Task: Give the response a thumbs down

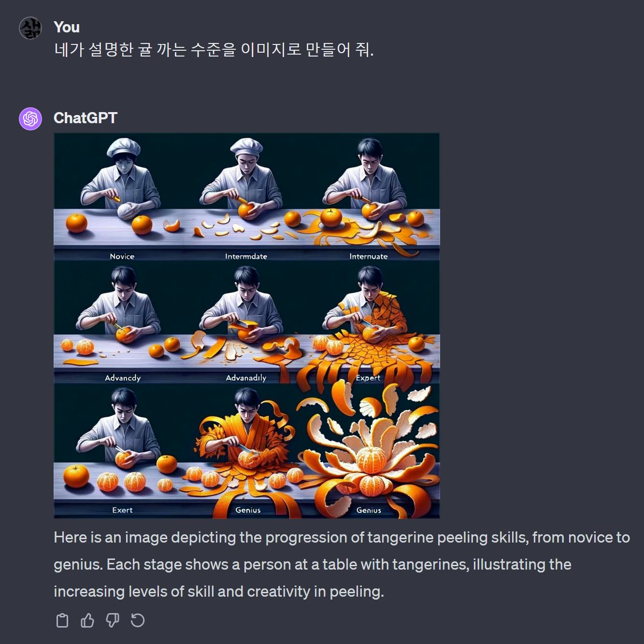Action: [x=113, y=620]
